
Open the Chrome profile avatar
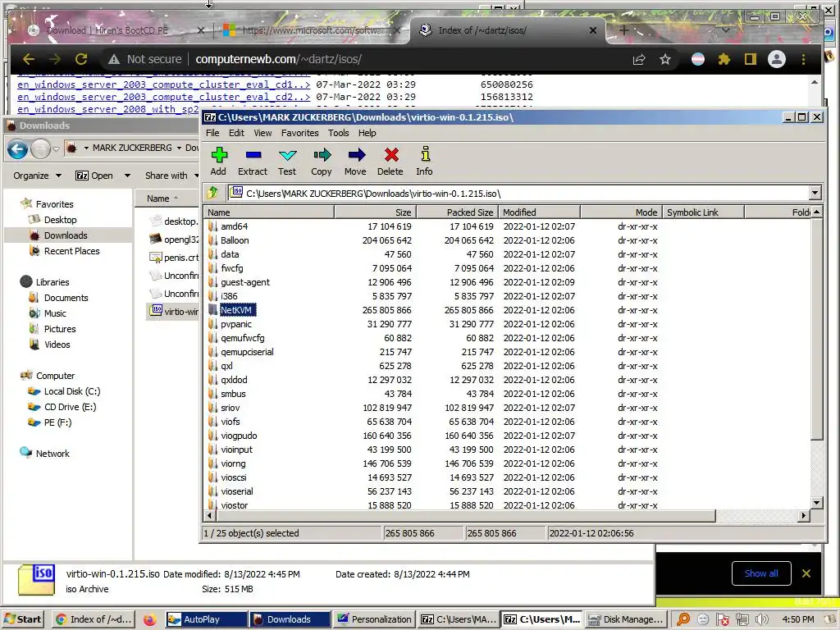(x=777, y=59)
